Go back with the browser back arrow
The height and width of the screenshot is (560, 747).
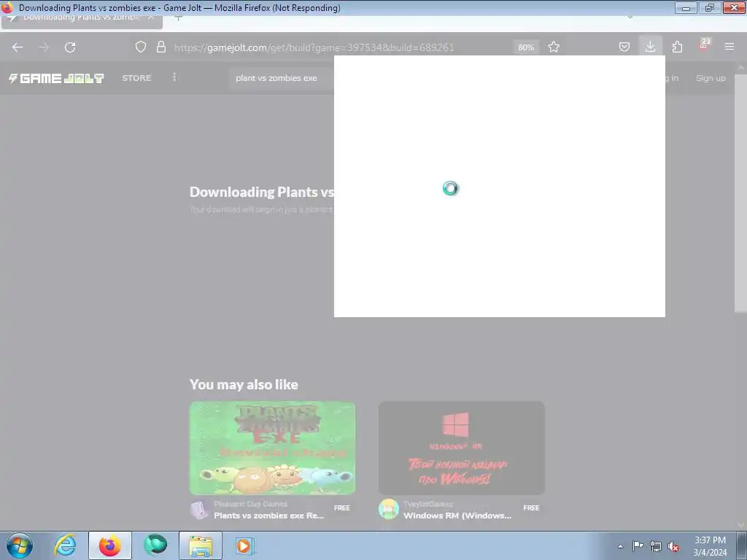[x=18, y=47]
